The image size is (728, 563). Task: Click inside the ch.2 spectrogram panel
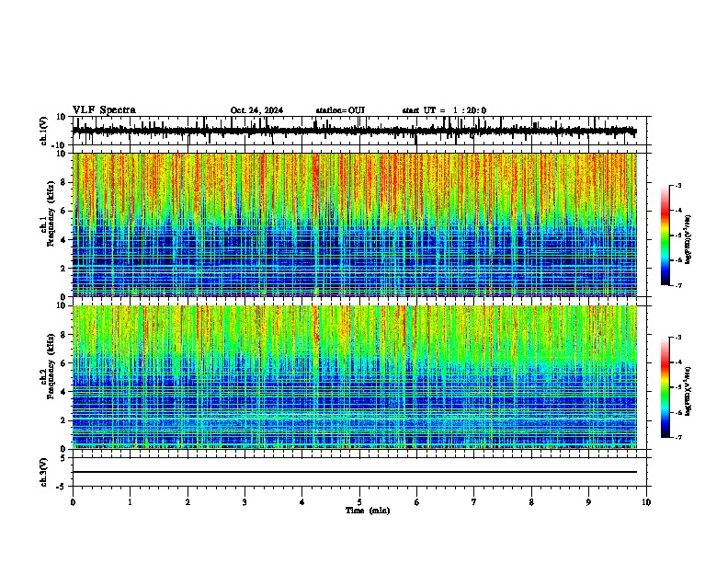(354, 377)
